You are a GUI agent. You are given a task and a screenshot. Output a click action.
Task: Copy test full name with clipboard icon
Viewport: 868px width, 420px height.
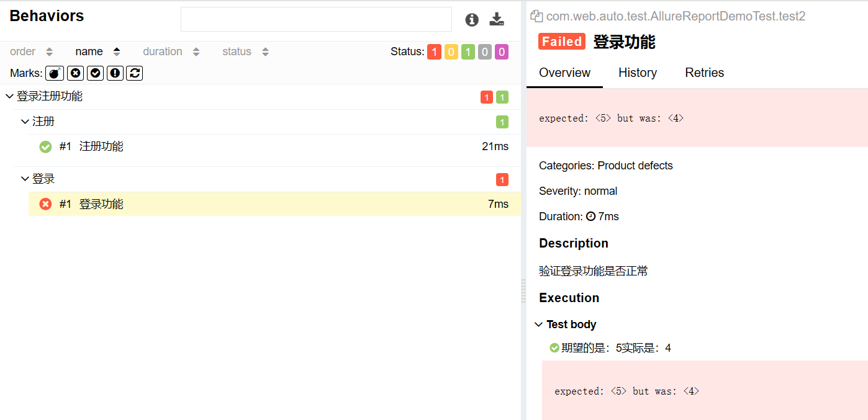(x=536, y=17)
